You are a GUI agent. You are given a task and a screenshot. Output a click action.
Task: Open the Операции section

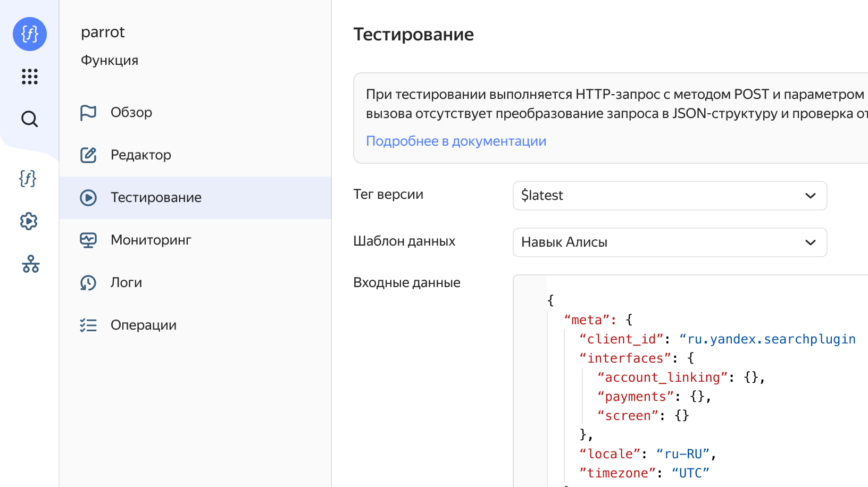tap(195, 325)
